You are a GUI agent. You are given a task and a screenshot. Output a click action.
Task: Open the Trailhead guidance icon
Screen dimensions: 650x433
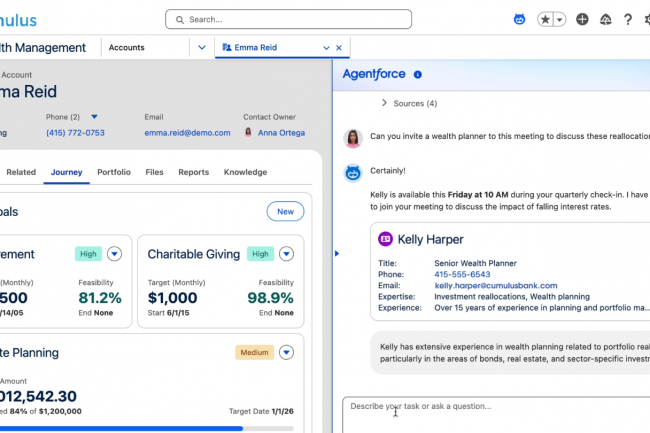(605, 19)
